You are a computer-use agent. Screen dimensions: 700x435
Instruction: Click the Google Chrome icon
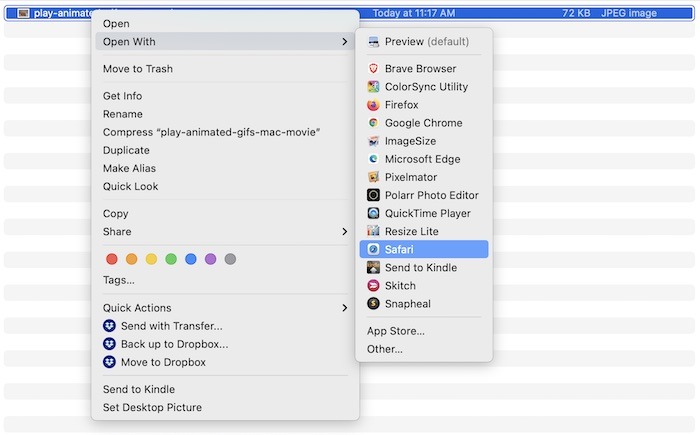[x=373, y=123]
